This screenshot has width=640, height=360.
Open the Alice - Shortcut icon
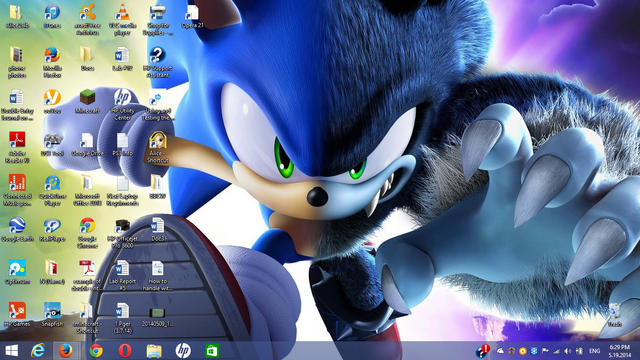pos(158,147)
